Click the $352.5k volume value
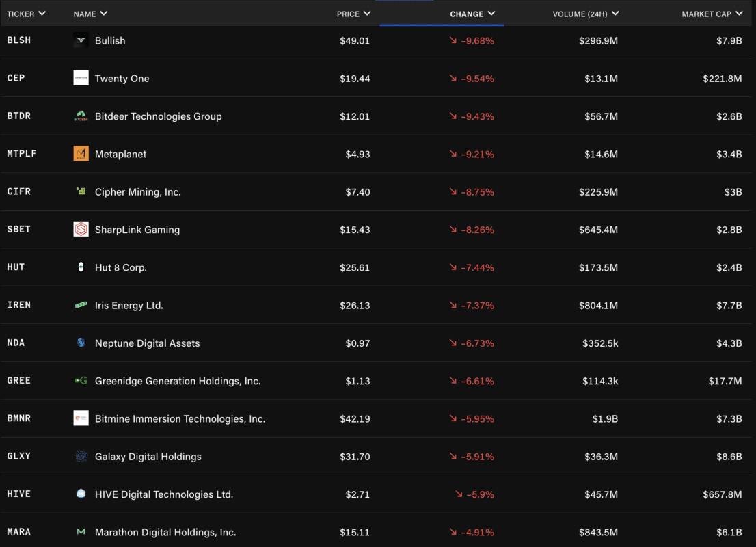756x547 pixels. point(600,343)
